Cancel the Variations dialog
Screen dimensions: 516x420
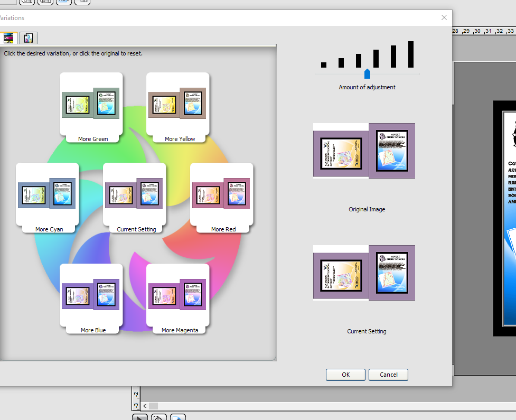coord(388,375)
